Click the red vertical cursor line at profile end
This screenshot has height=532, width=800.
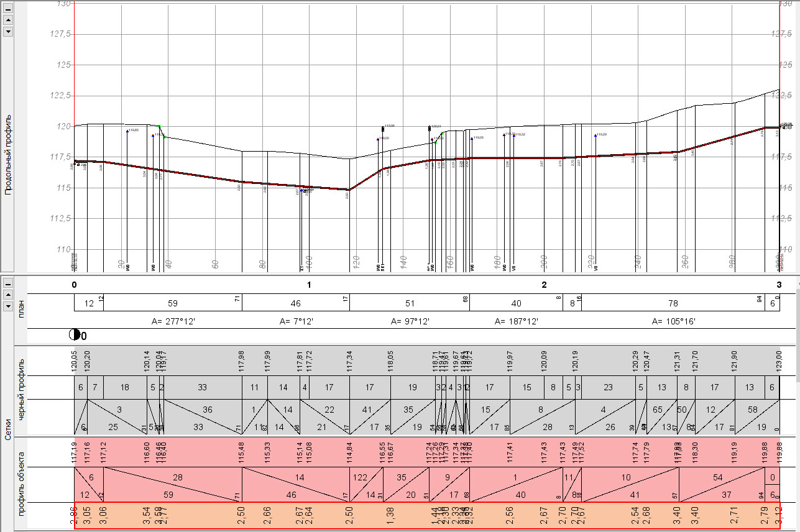tap(779, 62)
